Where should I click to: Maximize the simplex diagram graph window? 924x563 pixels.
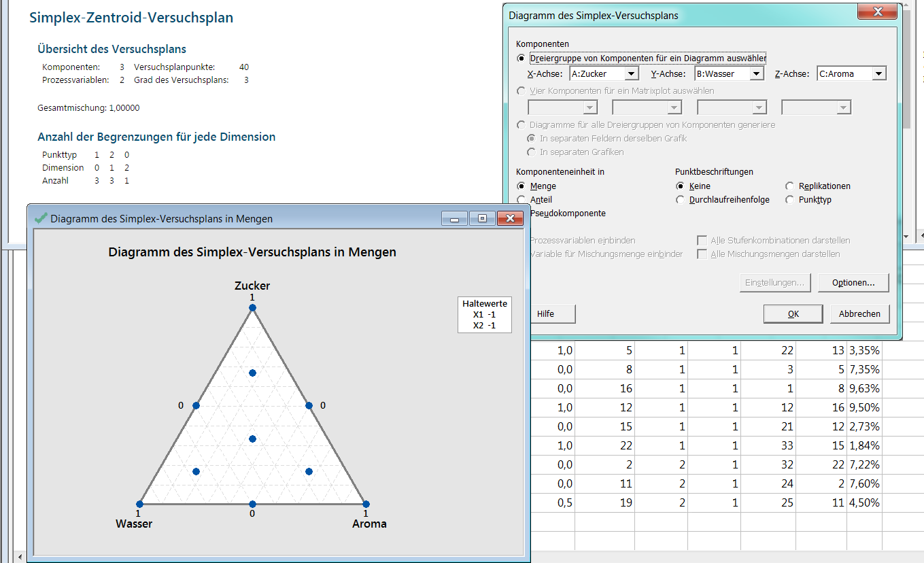point(482,218)
